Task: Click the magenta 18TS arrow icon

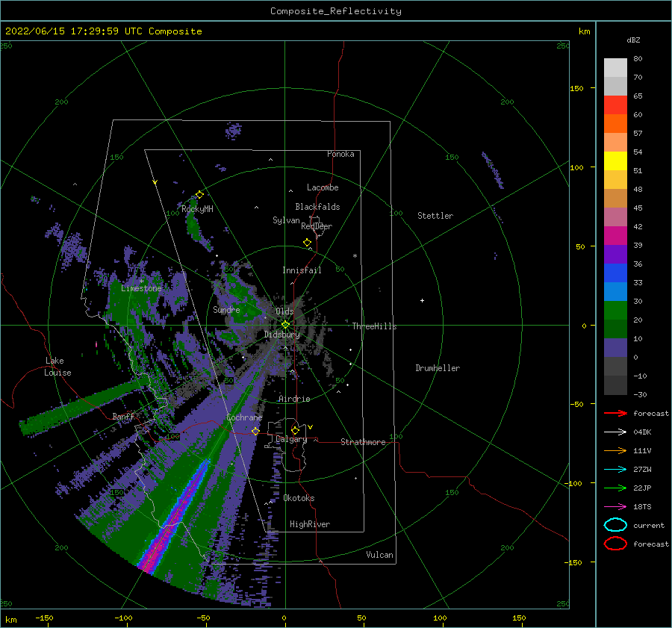Action: (615, 507)
